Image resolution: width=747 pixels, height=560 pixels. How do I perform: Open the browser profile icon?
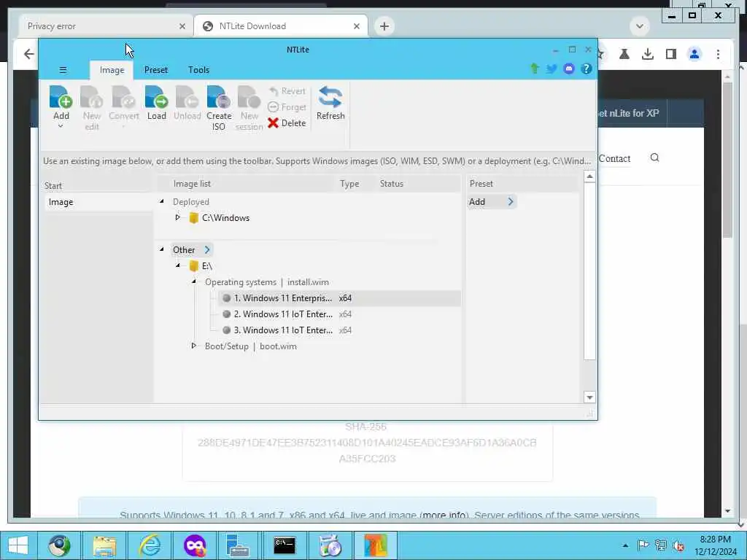694,54
